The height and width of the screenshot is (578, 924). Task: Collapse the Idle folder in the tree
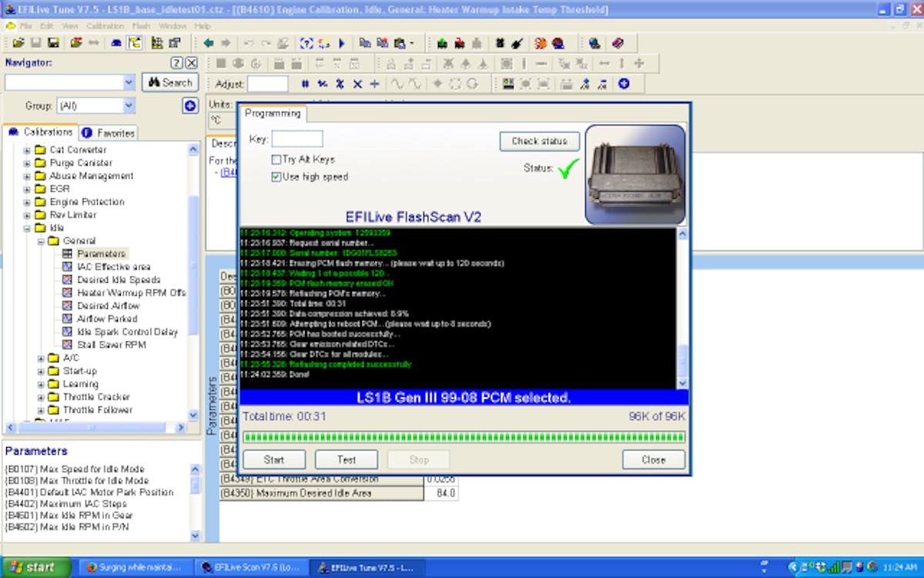[26, 227]
